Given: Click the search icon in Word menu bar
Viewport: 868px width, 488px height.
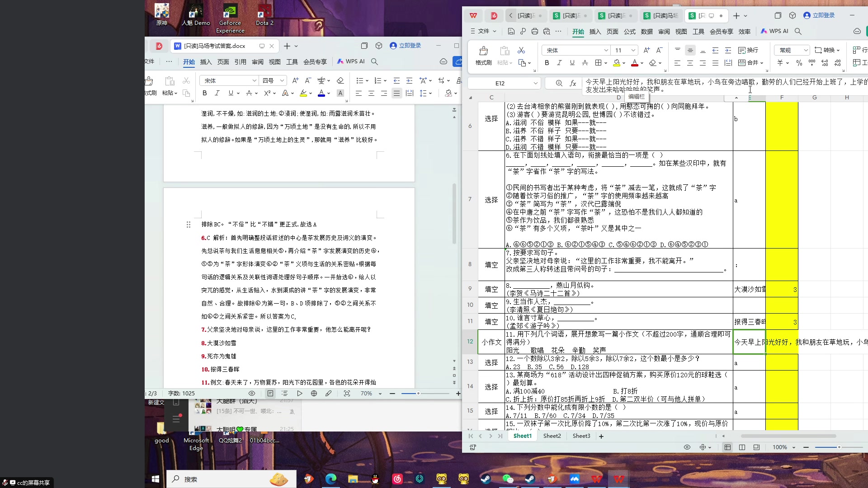Looking at the screenshot, I should [374, 61].
